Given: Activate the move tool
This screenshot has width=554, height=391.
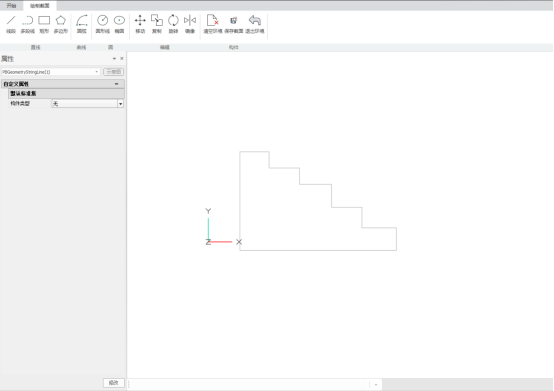Looking at the screenshot, I should pyautogui.click(x=140, y=24).
